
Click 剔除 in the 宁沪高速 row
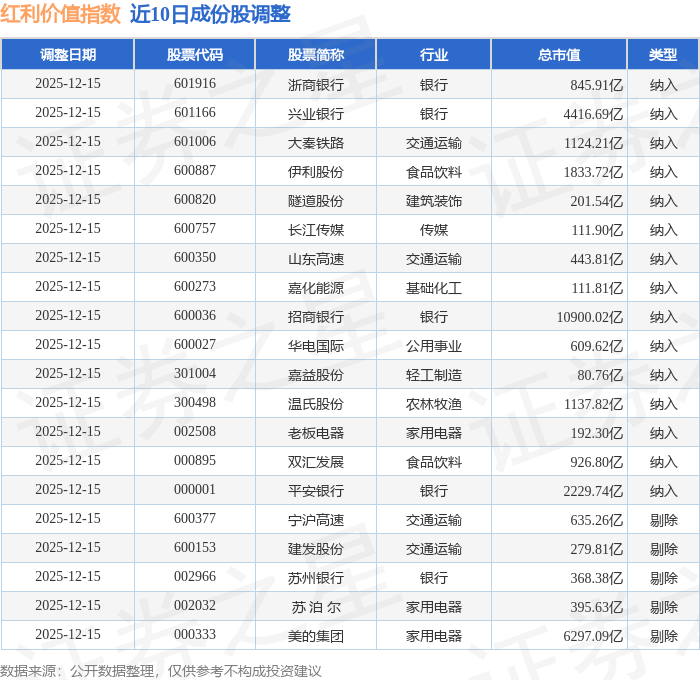[663, 520]
